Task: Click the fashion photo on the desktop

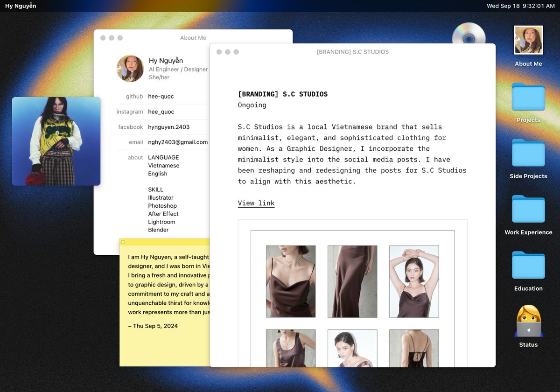Action: tap(56, 141)
